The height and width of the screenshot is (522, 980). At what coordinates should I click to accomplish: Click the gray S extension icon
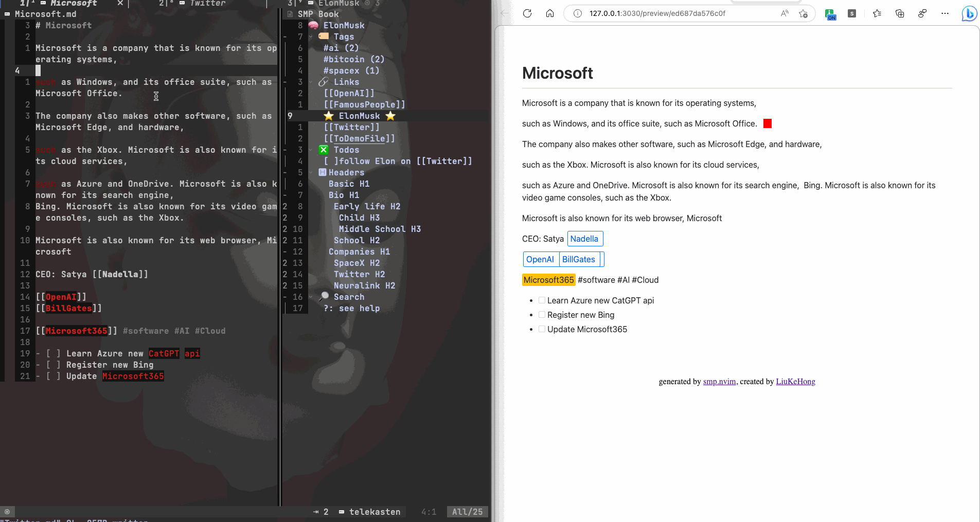852,13
